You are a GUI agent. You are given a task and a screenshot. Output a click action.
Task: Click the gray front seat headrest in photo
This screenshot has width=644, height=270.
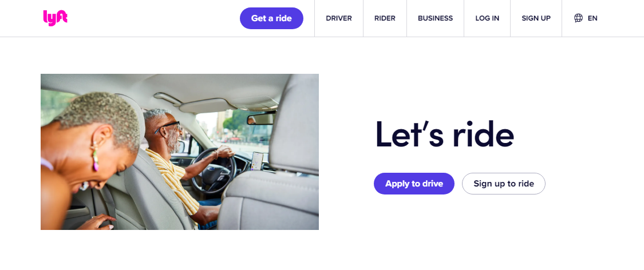(x=294, y=123)
